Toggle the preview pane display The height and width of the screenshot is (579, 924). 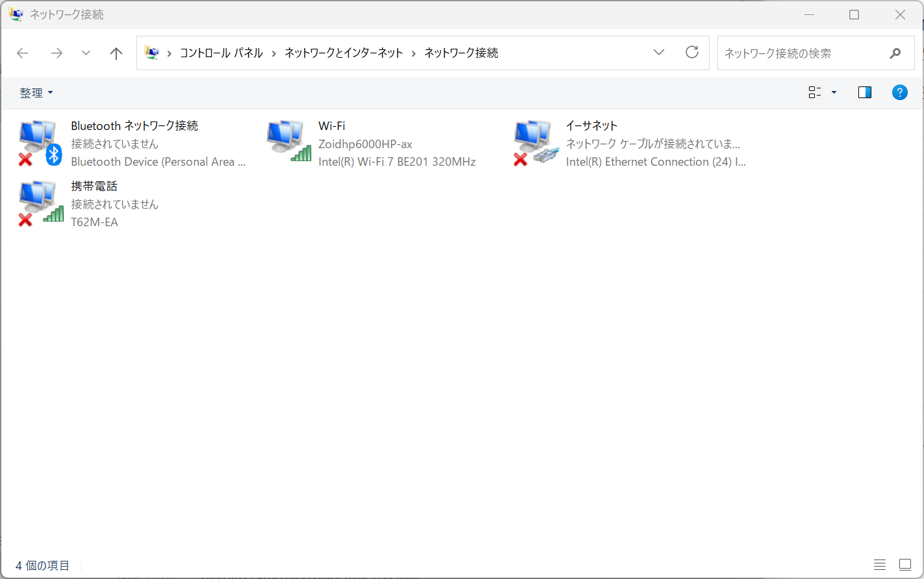click(864, 92)
